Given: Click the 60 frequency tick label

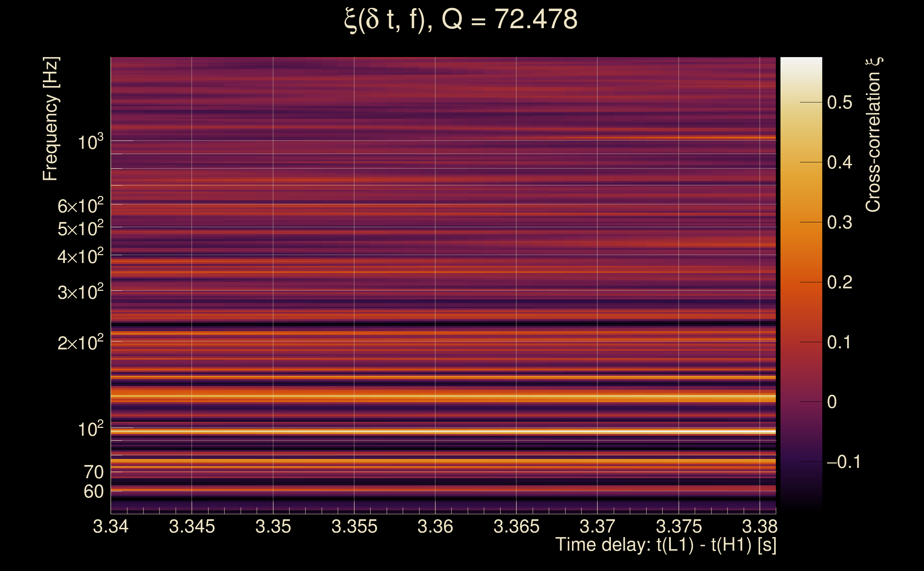Looking at the screenshot, I should (x=93, y=492).
